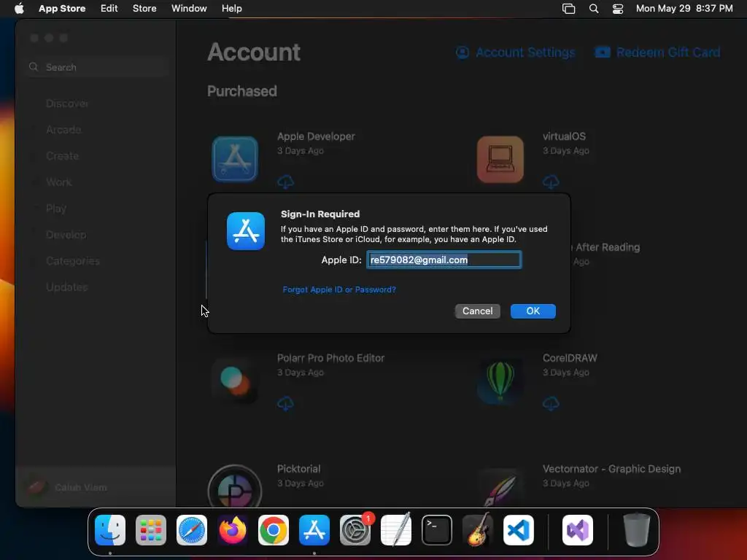Select Work in the sidebar
Viewport: 747px width, 560px height.
[x=59, y=182]
